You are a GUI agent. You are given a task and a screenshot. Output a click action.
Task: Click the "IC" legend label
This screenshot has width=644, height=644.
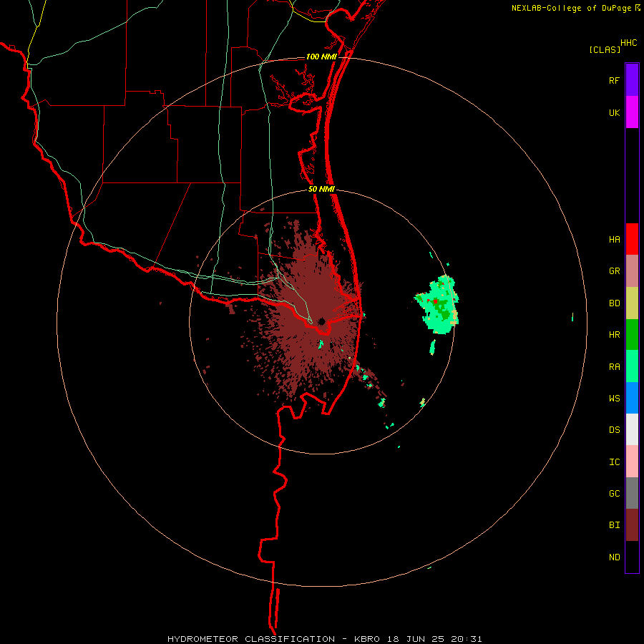614,462
